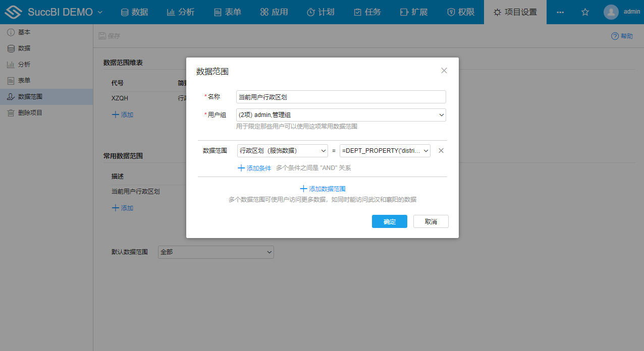Open the 分析 module in the top bar
Image resolution: width=644 pixels, height=351 pixels.
pyautogui.click(x=181, y=11)
